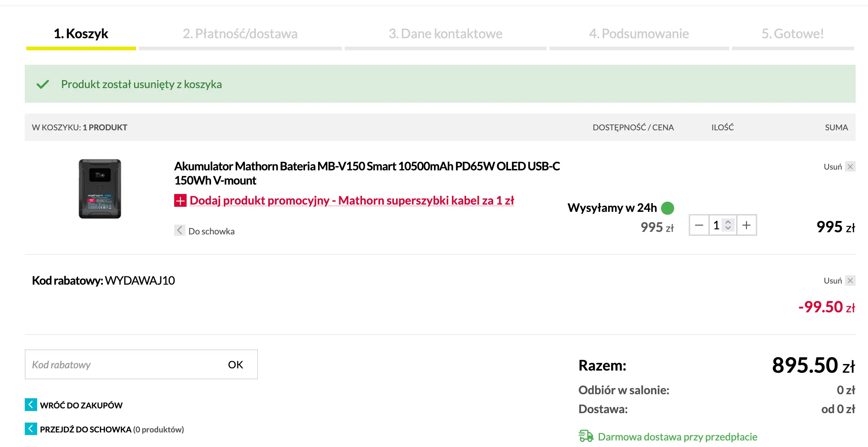Screen dimensions: 868x447
Task: Click the green delivery truck icon
Action: click(x=586, y=436)
